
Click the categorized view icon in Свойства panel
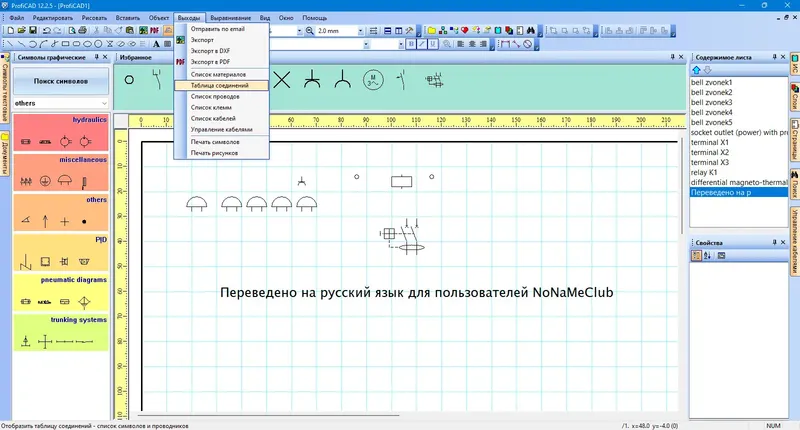[696, 256]
